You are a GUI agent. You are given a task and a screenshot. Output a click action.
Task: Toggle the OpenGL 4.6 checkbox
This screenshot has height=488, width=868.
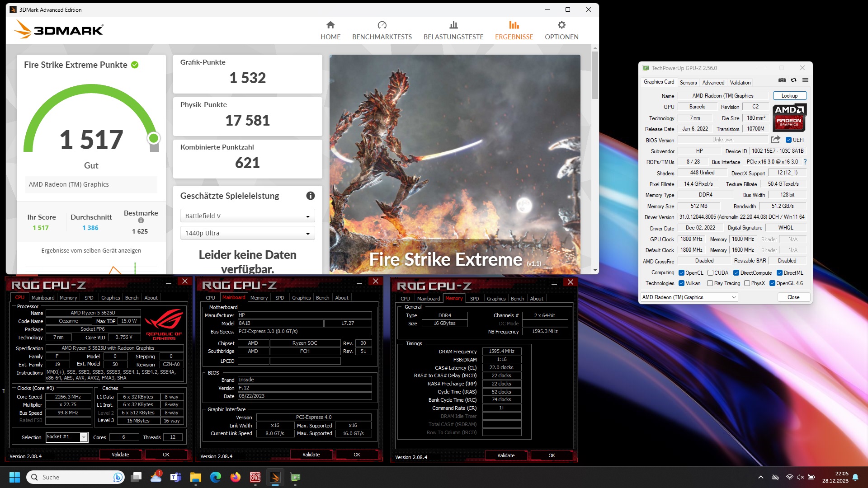tap(772, 283)
